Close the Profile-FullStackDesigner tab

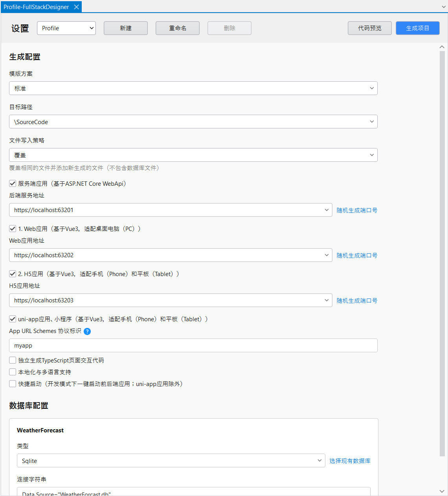tap(77, 7)
